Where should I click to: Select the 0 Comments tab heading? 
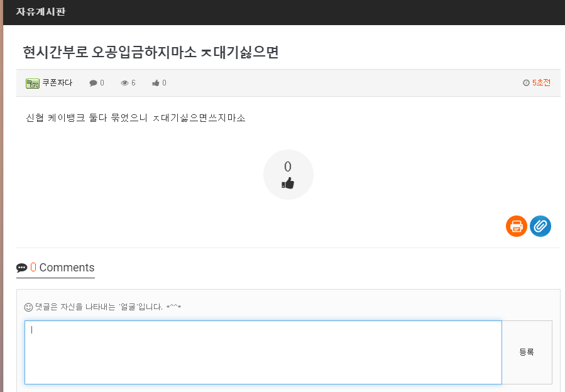(55, 268)
